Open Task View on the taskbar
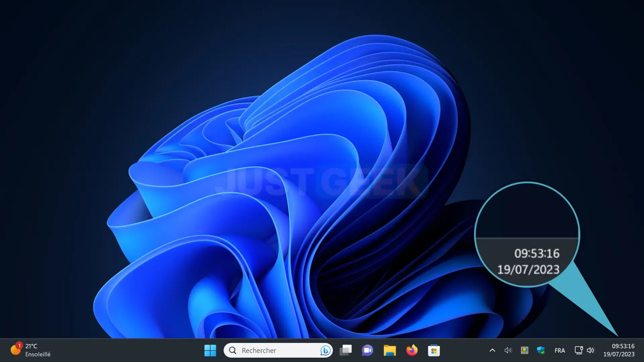Viewport: 644px width, 362px height. point(345,351)
